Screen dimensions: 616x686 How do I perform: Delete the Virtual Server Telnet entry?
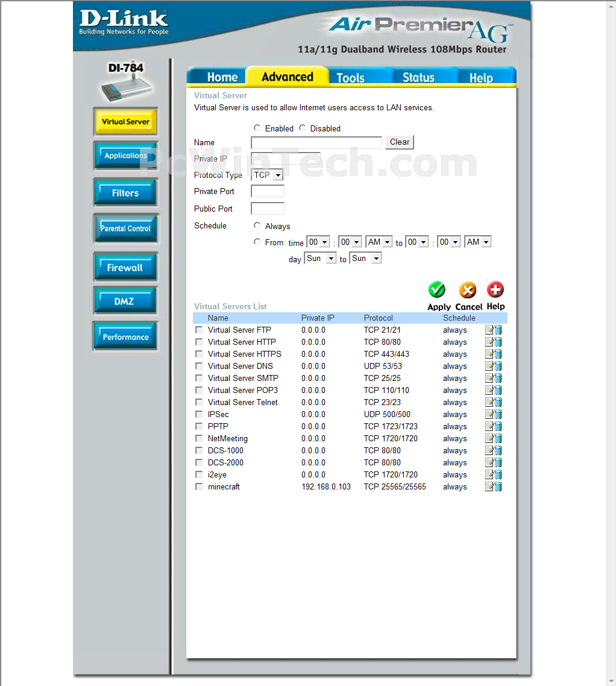498,402
